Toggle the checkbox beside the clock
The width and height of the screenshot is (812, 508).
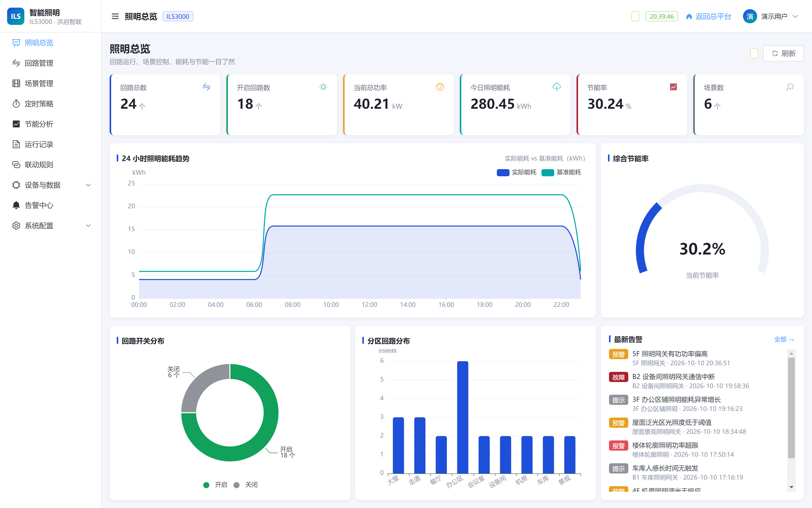pyautogui.click(x=635, y=16)
